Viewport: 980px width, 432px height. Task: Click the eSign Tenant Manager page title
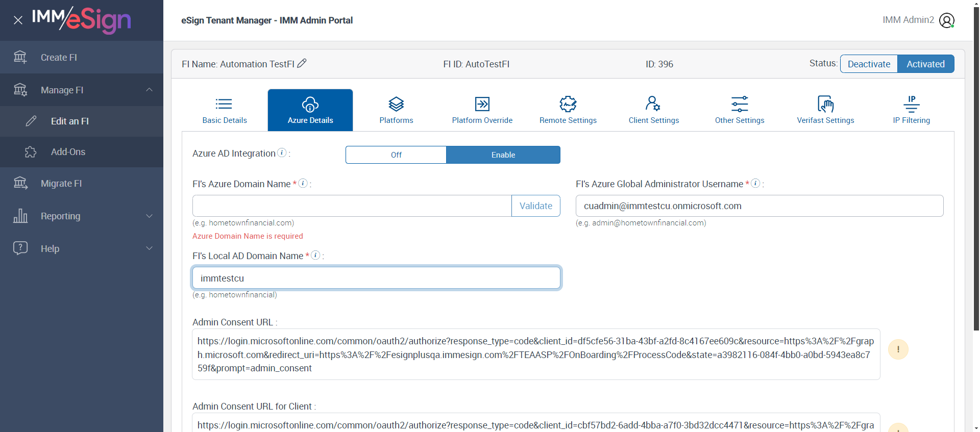pos(267,20)
